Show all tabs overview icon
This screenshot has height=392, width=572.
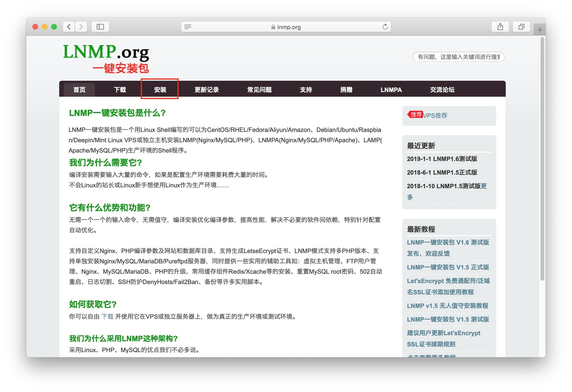tap(521, 27)
